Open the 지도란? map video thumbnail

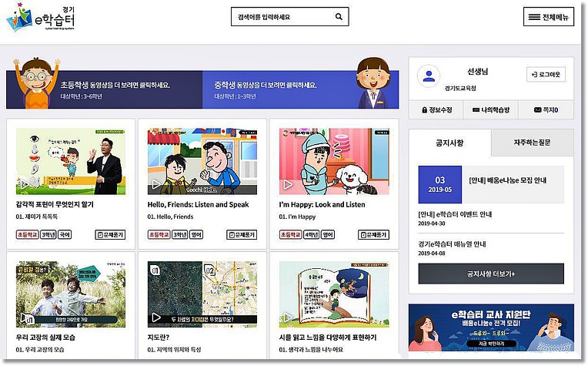click(x=202, y=294)
